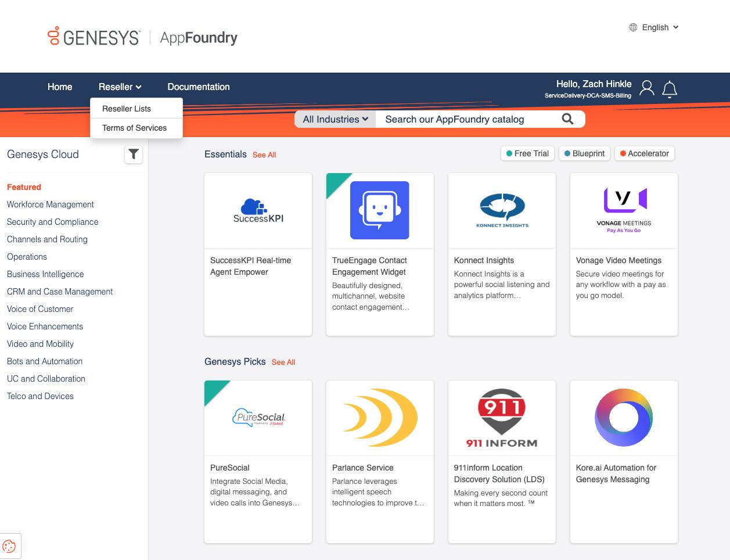Click See All next to Genesys Picks
This screenshot has width=730, height=560.
click(283, 362)
